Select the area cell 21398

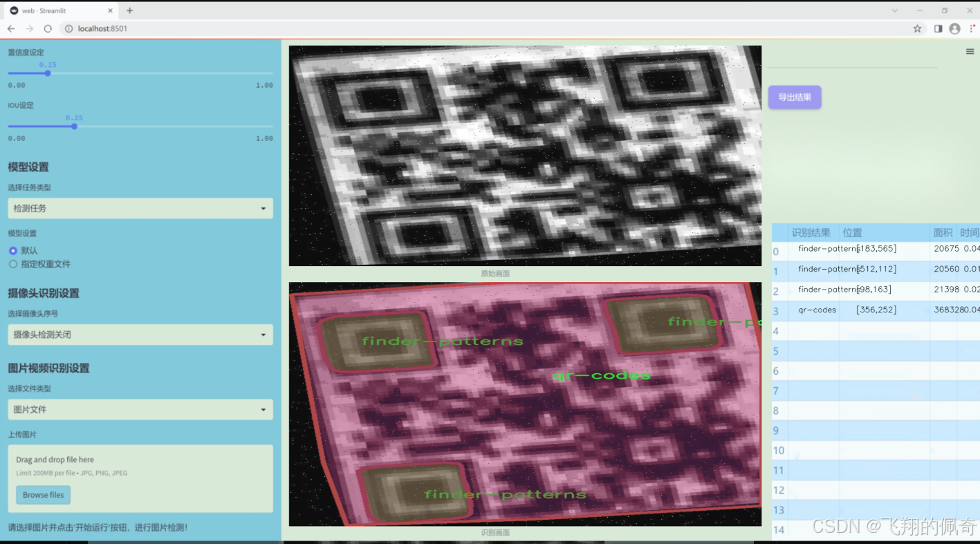tap(946, 290)
